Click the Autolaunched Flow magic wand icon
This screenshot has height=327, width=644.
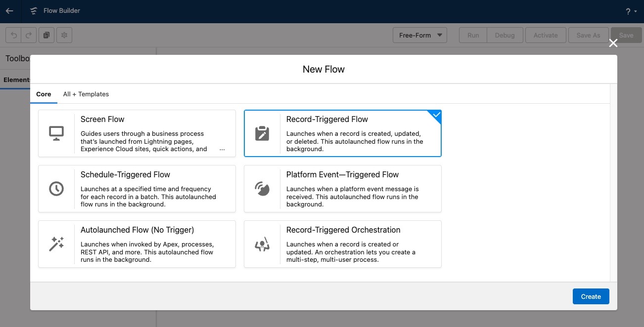(x=56, y=244)
